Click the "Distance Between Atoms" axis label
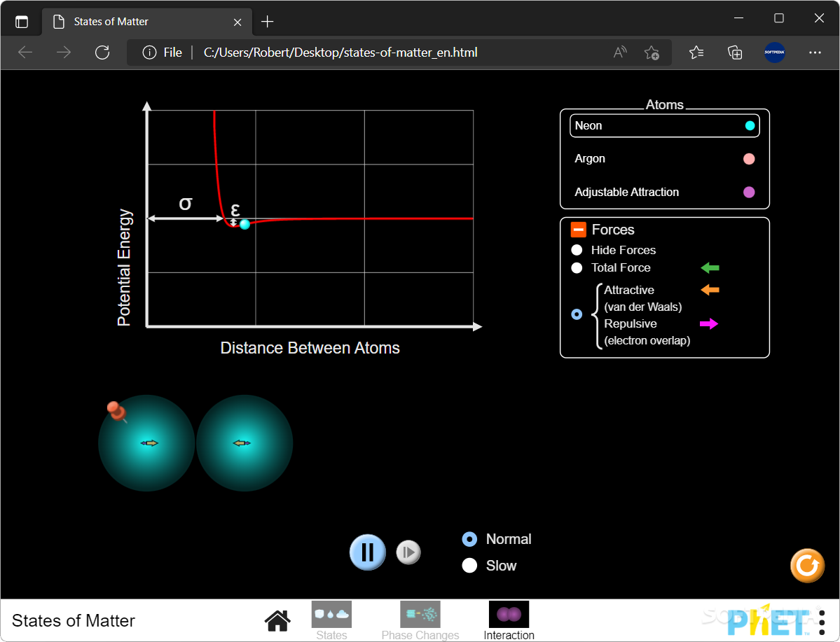Screen dimensions: 840x642 (x=310, y=348)
